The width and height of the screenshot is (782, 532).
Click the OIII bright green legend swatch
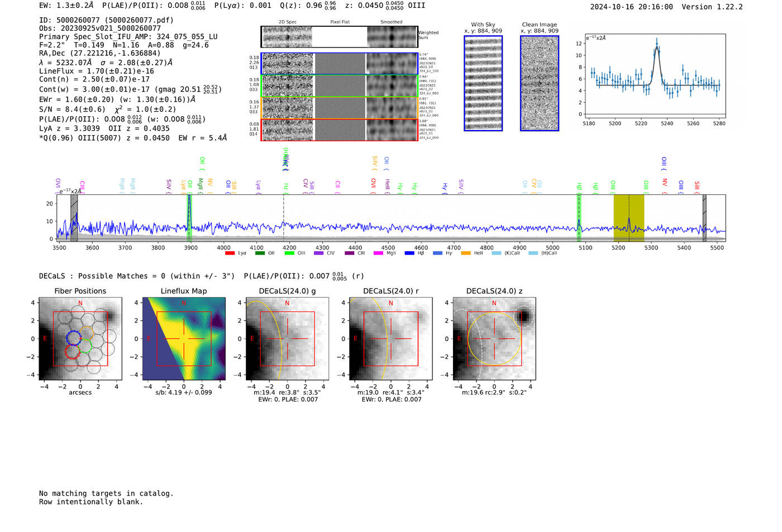pyautogui.click(x=289, y=253)
